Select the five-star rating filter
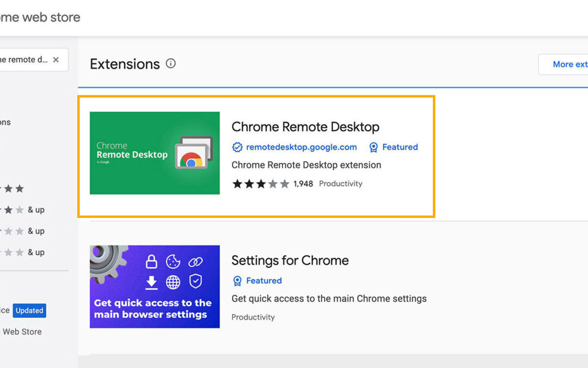 click(x=12, y=189)
